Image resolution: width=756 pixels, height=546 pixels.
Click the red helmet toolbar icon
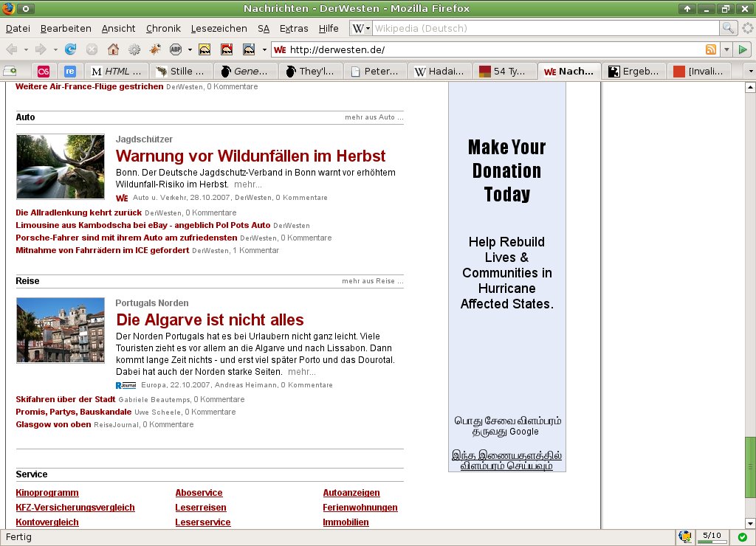pyautogui.click(x=227, y=49)
